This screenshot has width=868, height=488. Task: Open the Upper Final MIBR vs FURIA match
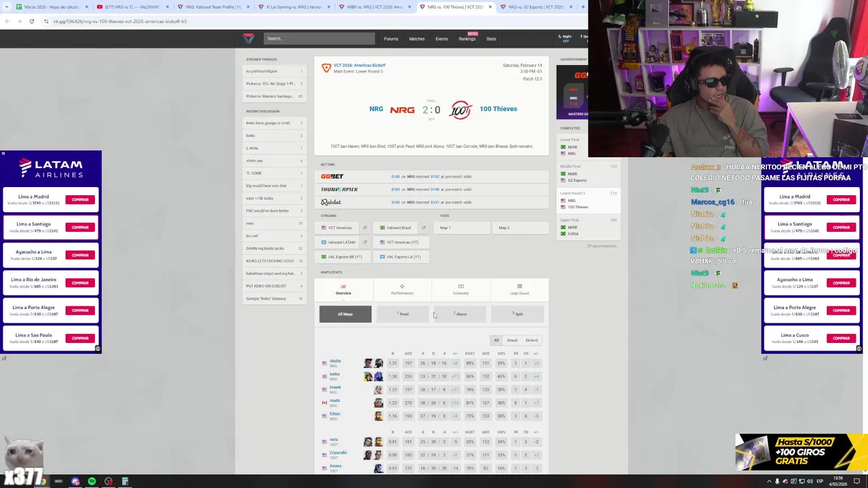tap(589, 228)
